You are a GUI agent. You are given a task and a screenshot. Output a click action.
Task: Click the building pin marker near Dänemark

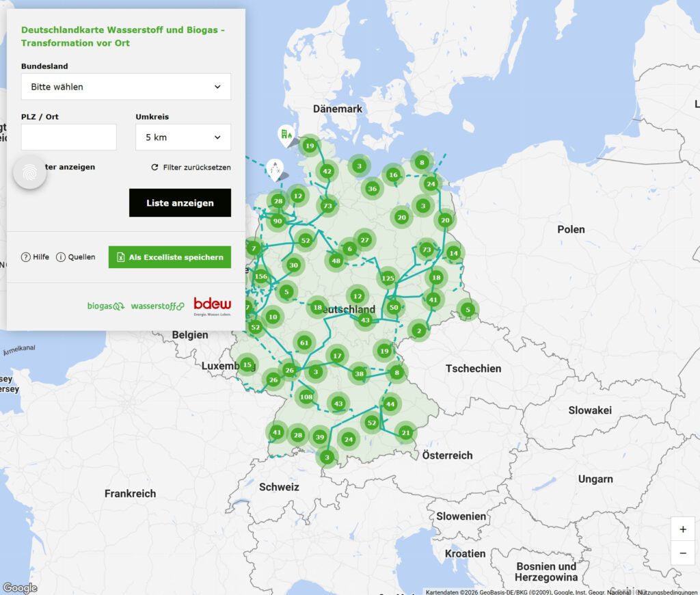pos(285,135)
